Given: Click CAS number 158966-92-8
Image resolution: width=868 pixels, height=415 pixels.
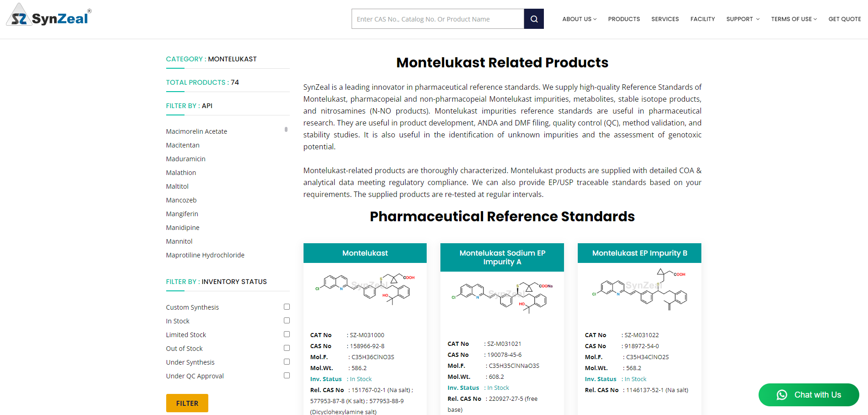Looking at the screenshot, I should pos(367,346).
